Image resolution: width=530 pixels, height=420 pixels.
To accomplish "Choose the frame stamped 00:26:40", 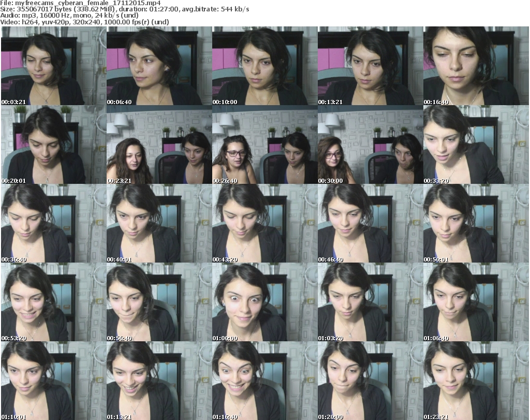I will click(x=264, y=144).
